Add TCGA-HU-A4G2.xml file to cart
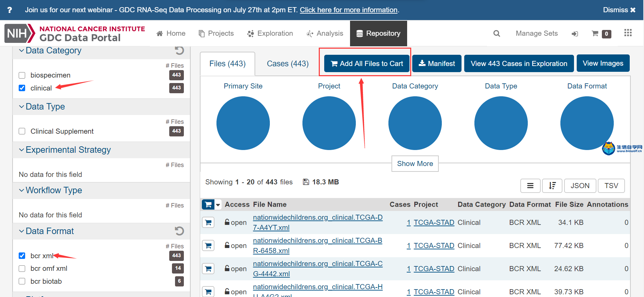This screenshot has height=297, width=644. [208, 292]
